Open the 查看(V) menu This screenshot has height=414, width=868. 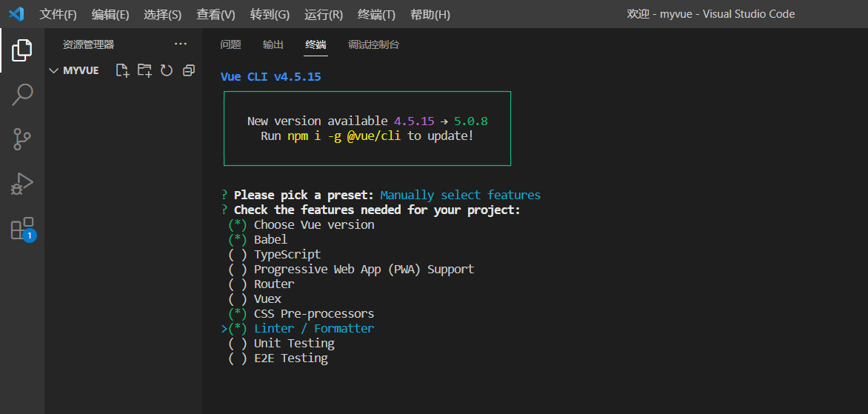[x=216, y=14]
